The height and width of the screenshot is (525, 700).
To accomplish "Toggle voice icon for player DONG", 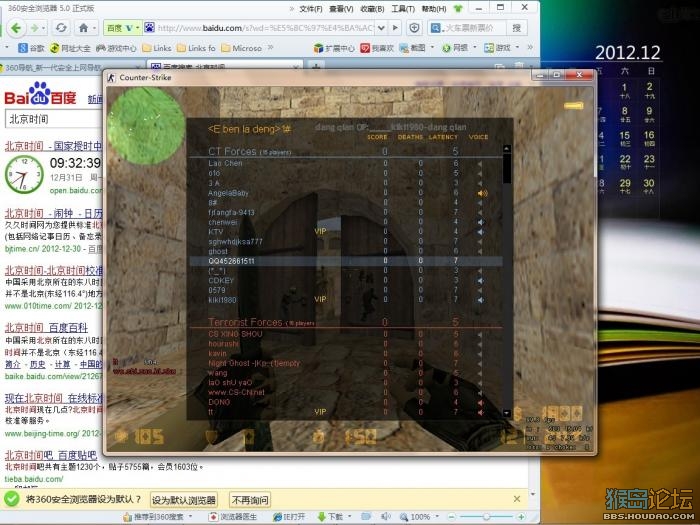I will (x=480, y=402).
